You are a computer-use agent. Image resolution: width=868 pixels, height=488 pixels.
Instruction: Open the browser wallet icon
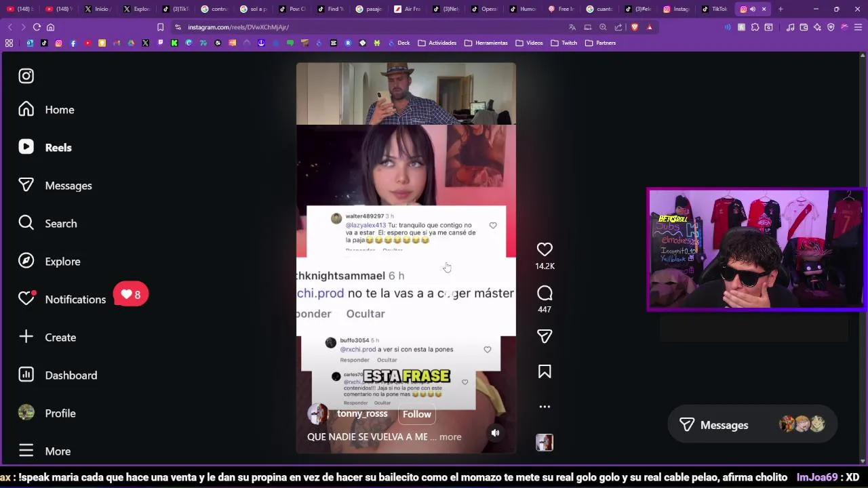point(804,27)
